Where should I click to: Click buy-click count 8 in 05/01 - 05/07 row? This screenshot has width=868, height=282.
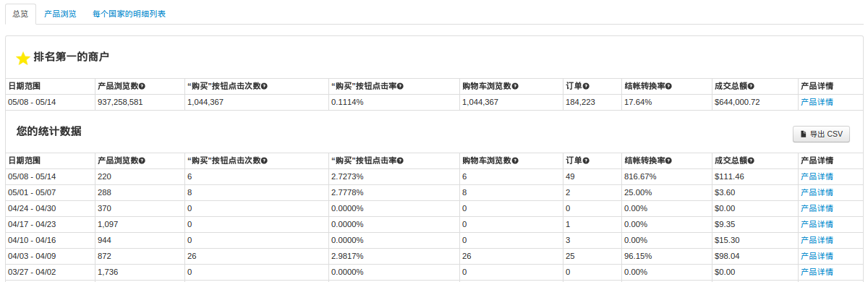point(190,192)
